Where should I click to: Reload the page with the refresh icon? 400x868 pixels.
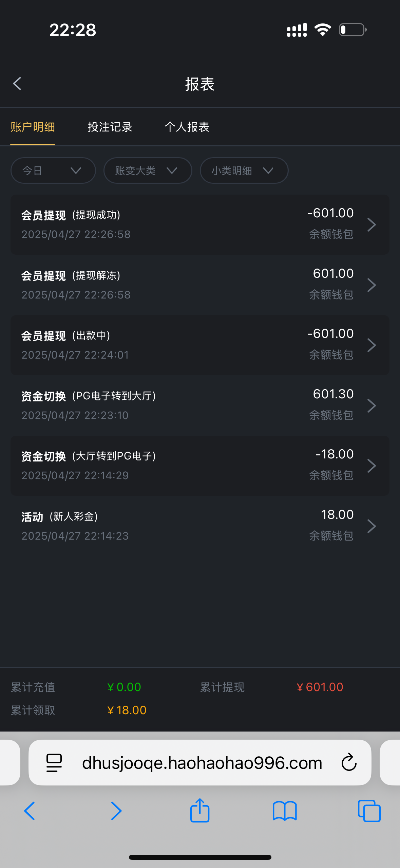[349, 763]
